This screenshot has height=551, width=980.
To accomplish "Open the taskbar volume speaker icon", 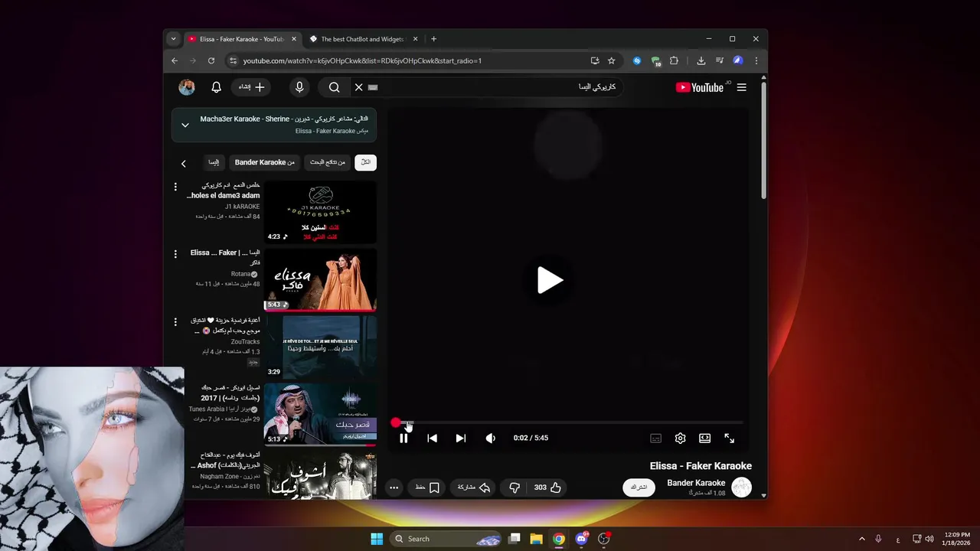I will [x=929, y=539].
